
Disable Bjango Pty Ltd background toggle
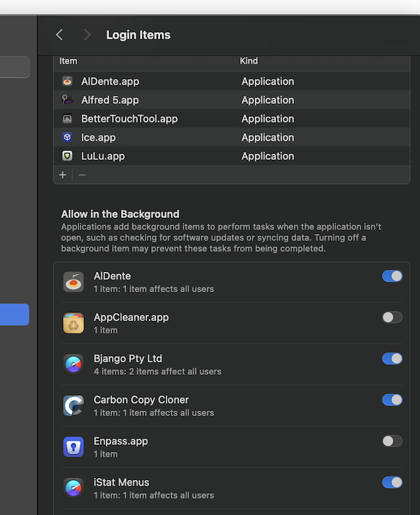click(392, 359)
